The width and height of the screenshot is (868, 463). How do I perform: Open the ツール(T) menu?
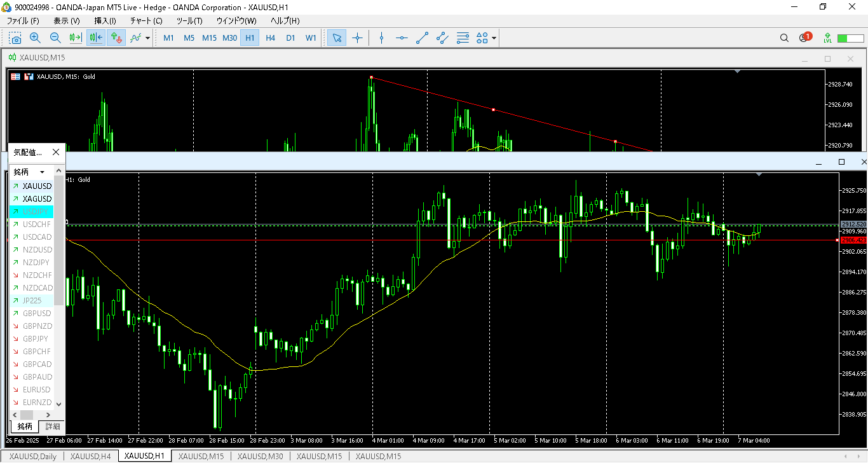(189, 21)
